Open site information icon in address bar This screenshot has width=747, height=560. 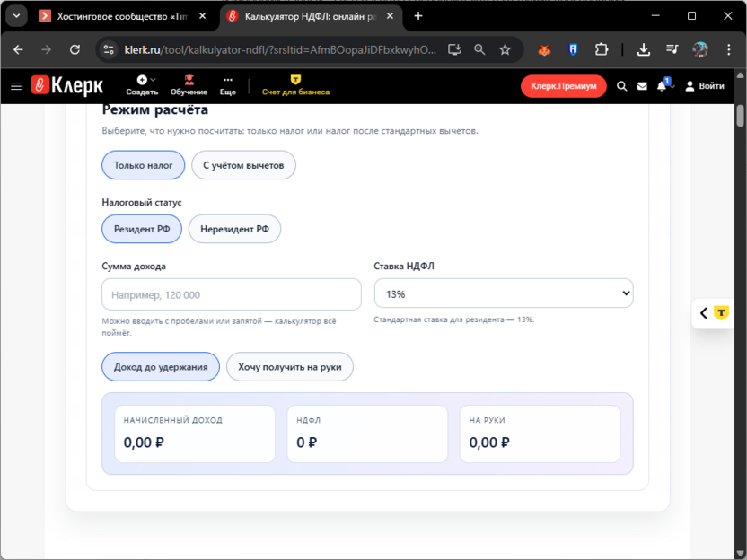tap(109, 49)
